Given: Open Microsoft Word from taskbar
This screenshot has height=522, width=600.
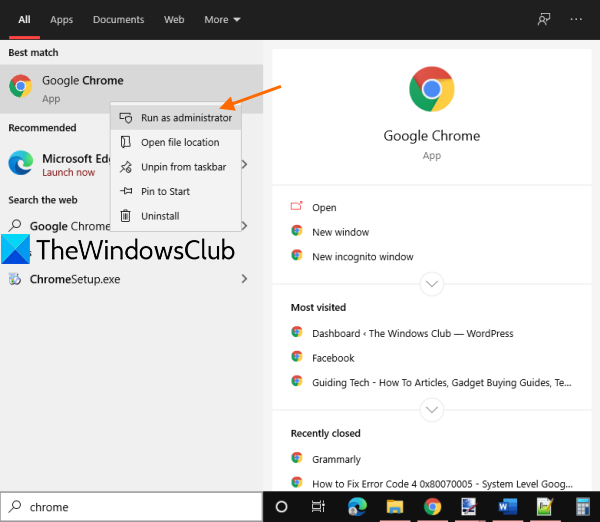Looking at the screenshot, I should point(507,507).
